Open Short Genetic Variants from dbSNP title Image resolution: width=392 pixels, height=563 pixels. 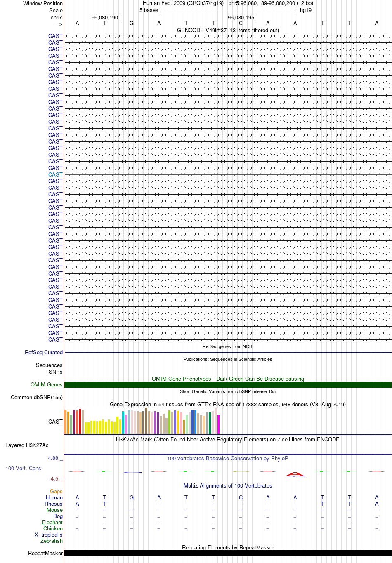coord(228,391)
